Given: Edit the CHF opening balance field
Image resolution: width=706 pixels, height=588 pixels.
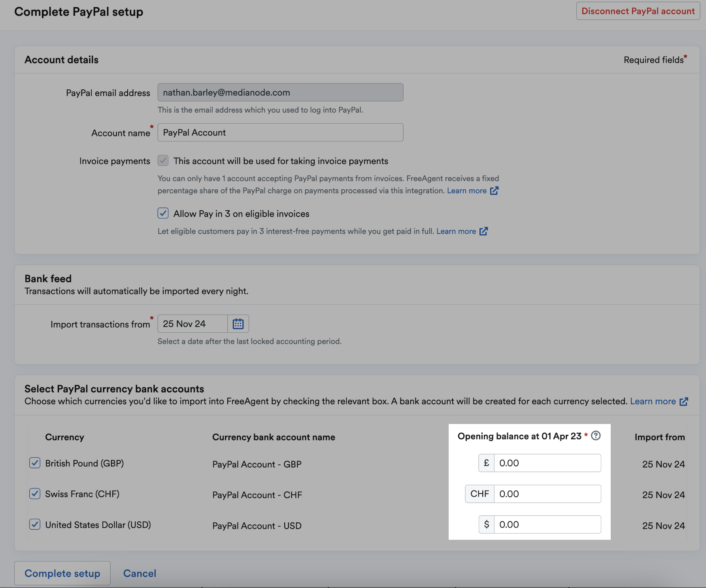Looking at the screenshot, I should (x=547, y=494).
